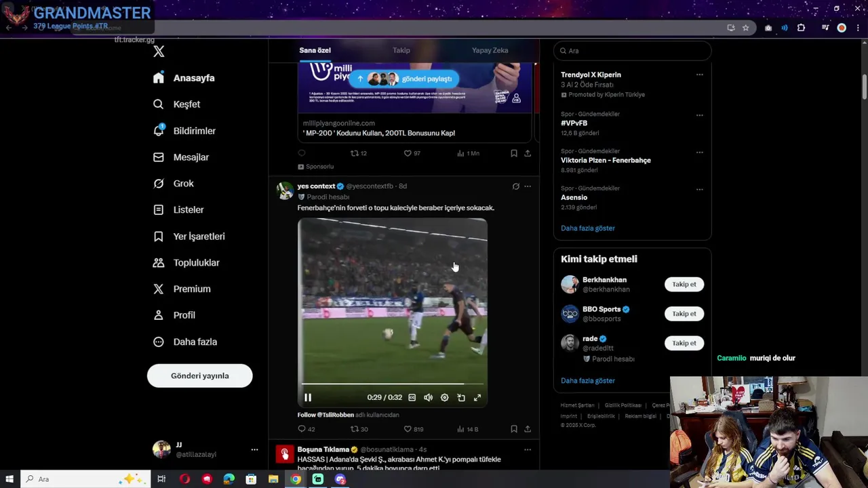Open more options on yes context post
The width and height of the screenshot is (868, 488).
pyautogui.click(x=528, y=186)
